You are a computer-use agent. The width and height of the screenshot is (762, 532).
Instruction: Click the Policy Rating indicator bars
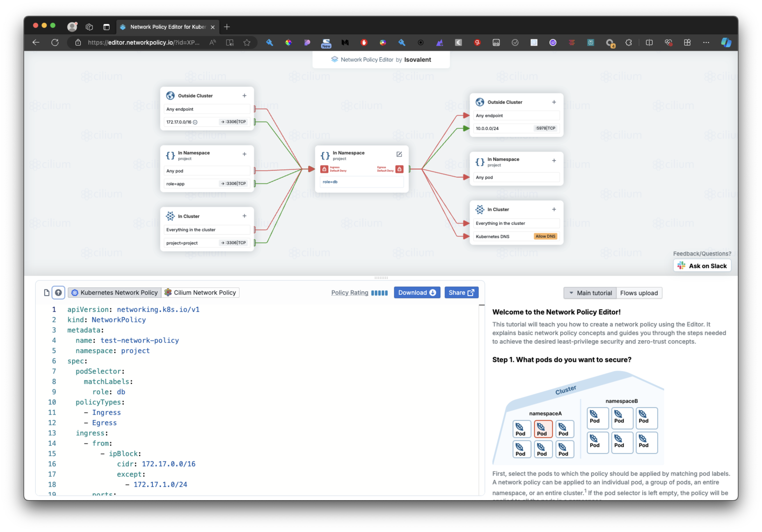pos(379,293)
